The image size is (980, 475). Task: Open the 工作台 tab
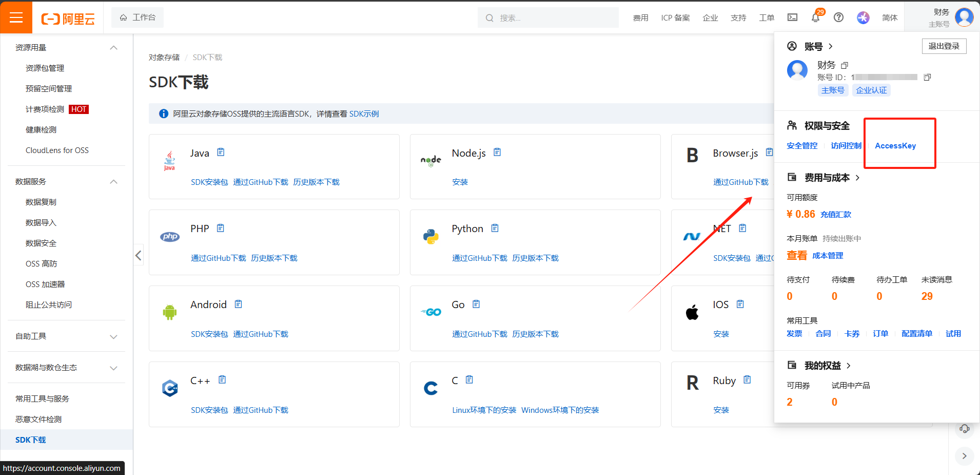[x=138, y=17]
